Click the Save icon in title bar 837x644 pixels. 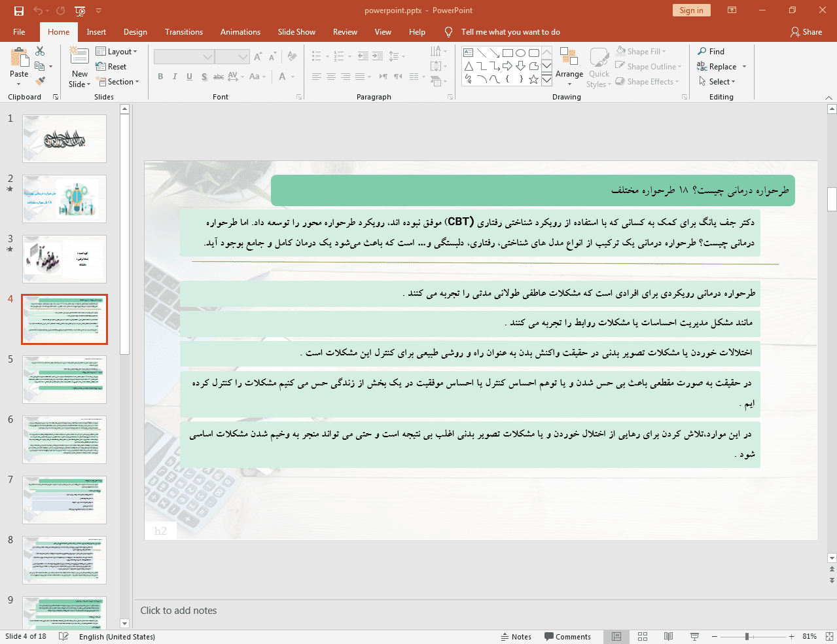(x=19, y=10)
